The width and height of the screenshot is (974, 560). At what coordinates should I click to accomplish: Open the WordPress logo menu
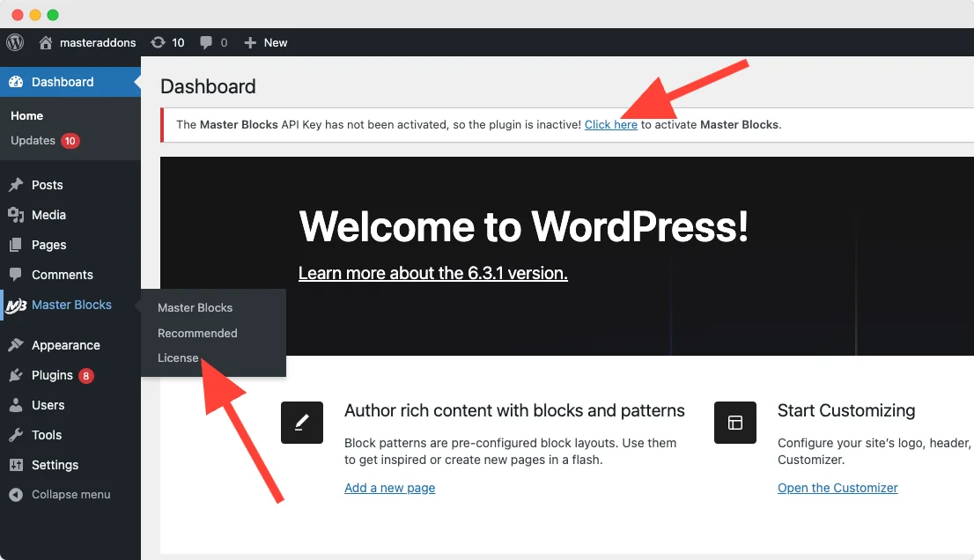[15, 42]
